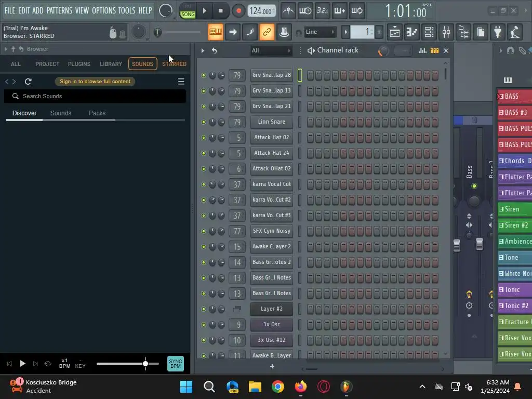
Task: Click the right-arrow toolbar icon
Action: coord(233,32)
